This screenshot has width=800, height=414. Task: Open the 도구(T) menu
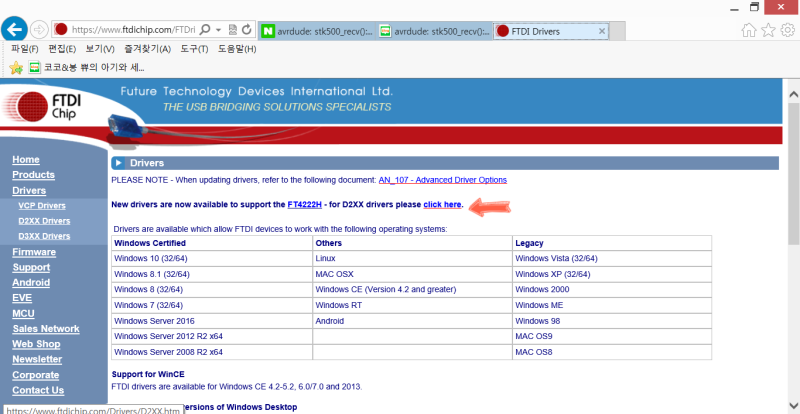click(x=194, y=49)
